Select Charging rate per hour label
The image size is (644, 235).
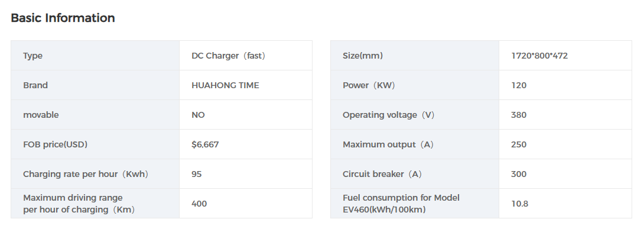pos(86,174)
